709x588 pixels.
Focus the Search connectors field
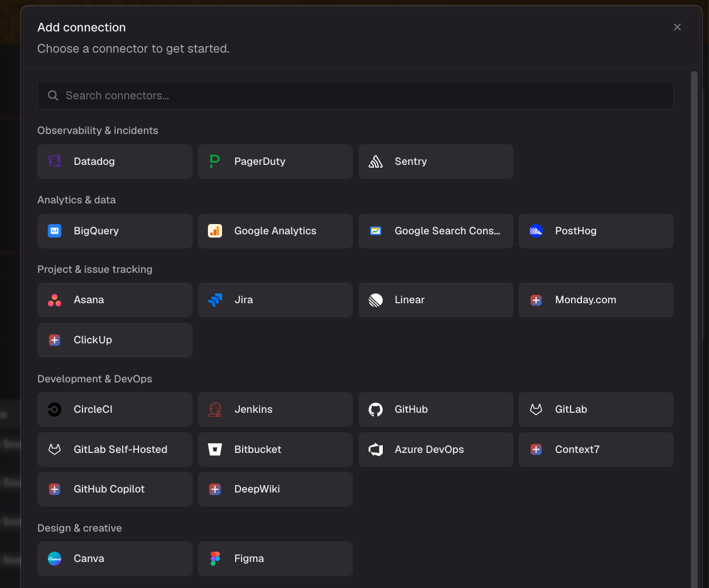pos(356,95)
